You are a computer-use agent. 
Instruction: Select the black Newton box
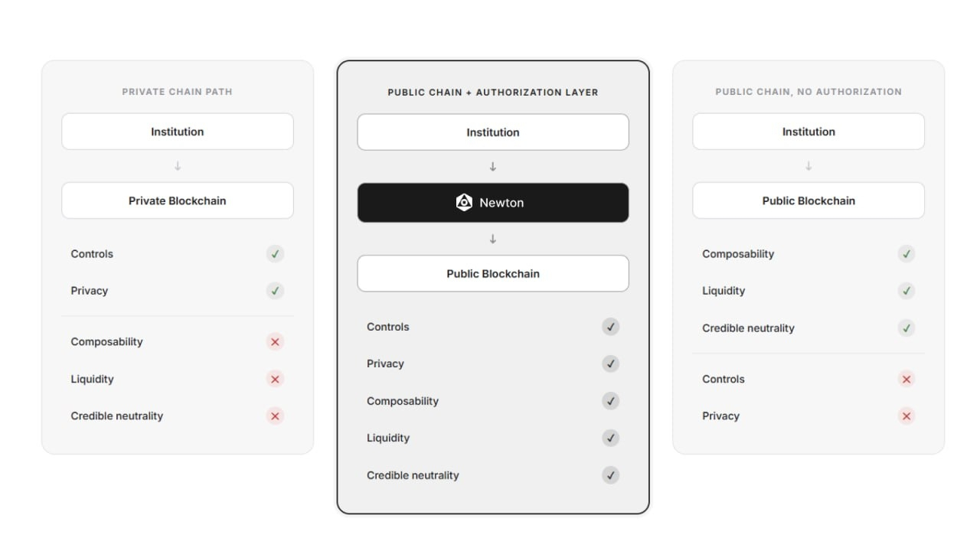[x=493, y=203]
